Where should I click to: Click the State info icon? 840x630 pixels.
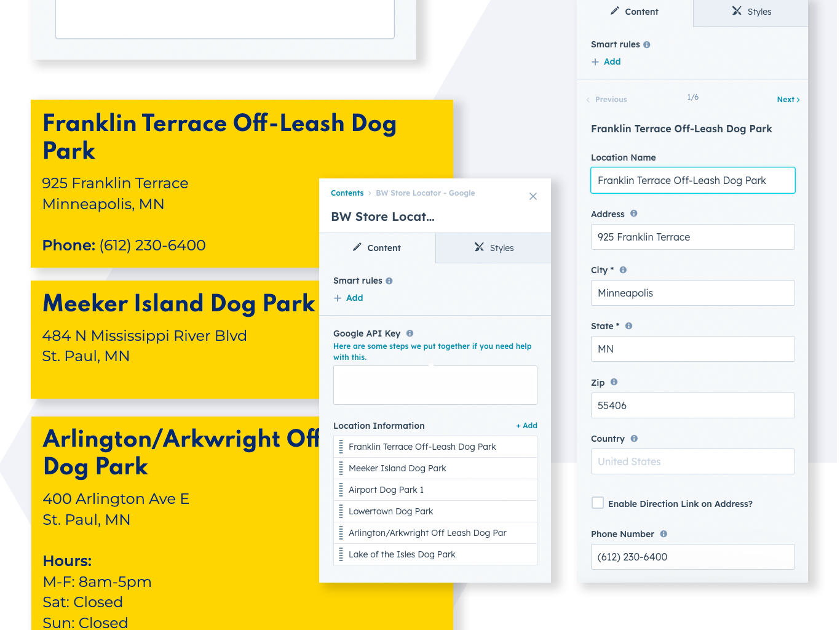click(x=628, y=326)
